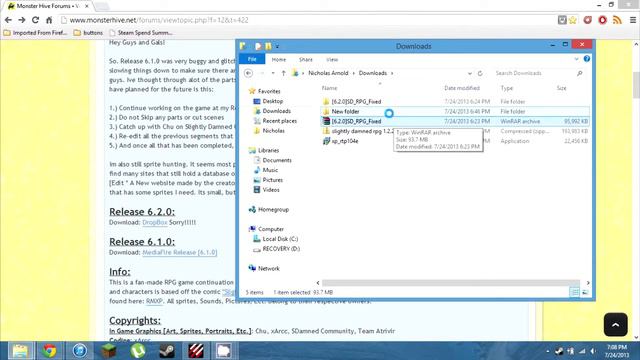
Task: Sort files by Date modified column
Action: click(x=462, y=88)
